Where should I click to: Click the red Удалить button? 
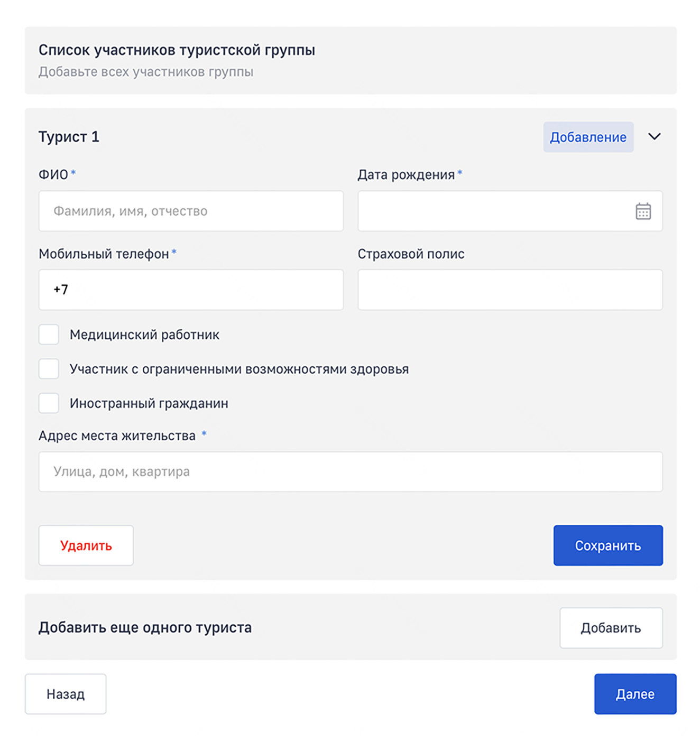tap(86, 545)
